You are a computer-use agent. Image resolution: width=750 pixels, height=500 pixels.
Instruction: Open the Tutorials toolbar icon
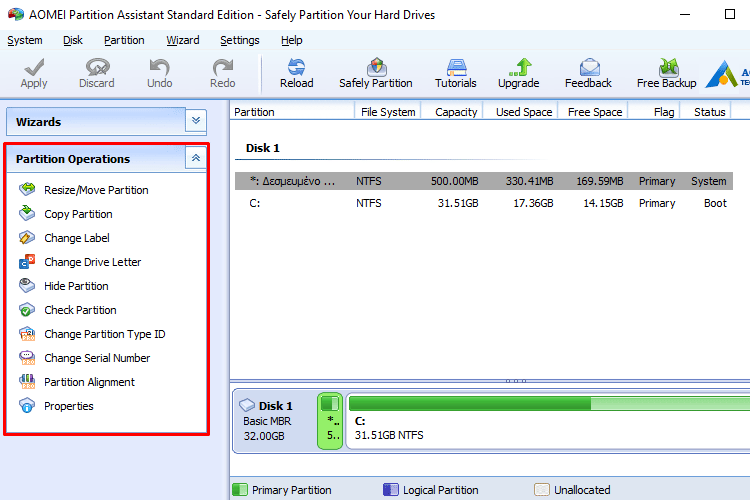click(x=456, y=67)
